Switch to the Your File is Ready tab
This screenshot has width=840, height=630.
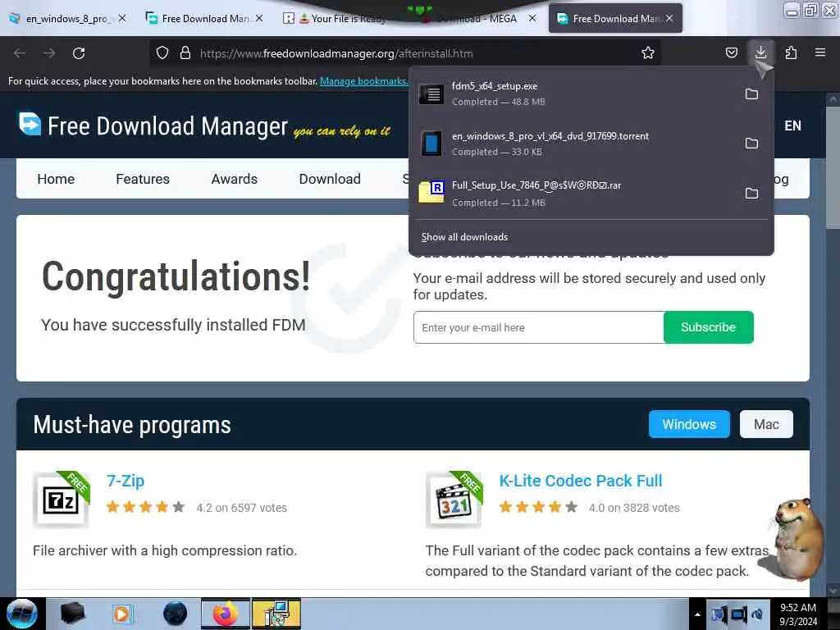tap(343, 18)
